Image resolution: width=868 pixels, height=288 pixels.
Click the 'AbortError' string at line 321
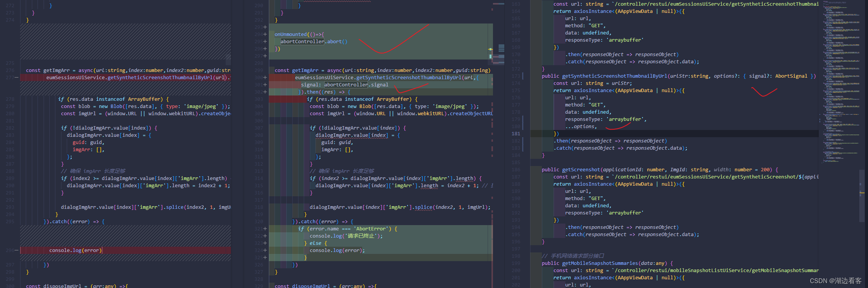pos(371,229)
